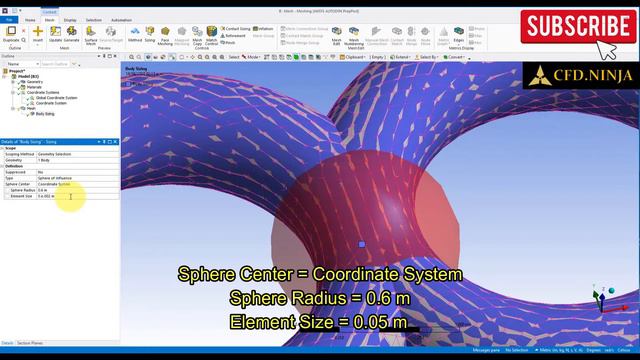640x360 pixels.
Task: Click the Pinch option in ribbon
Action: click(x=228, y=42)
